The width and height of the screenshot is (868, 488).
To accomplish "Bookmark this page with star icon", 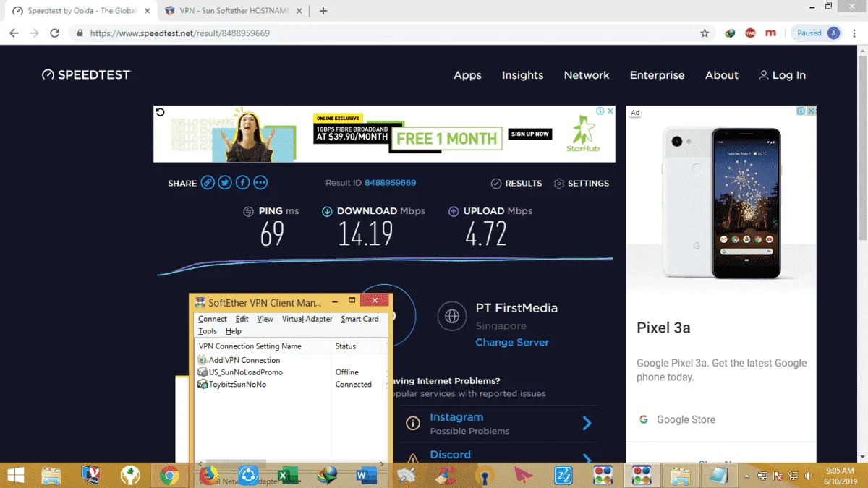I will pos(705,33).
